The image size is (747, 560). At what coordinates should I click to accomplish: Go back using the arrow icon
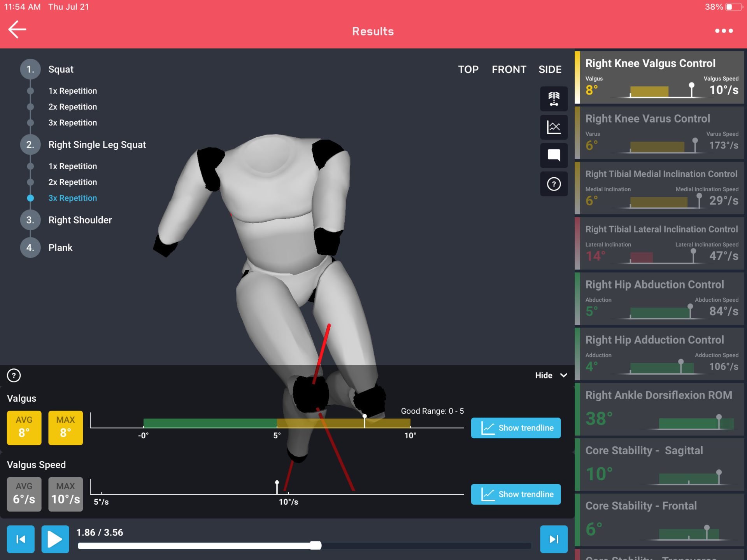[x=17, y=30]
